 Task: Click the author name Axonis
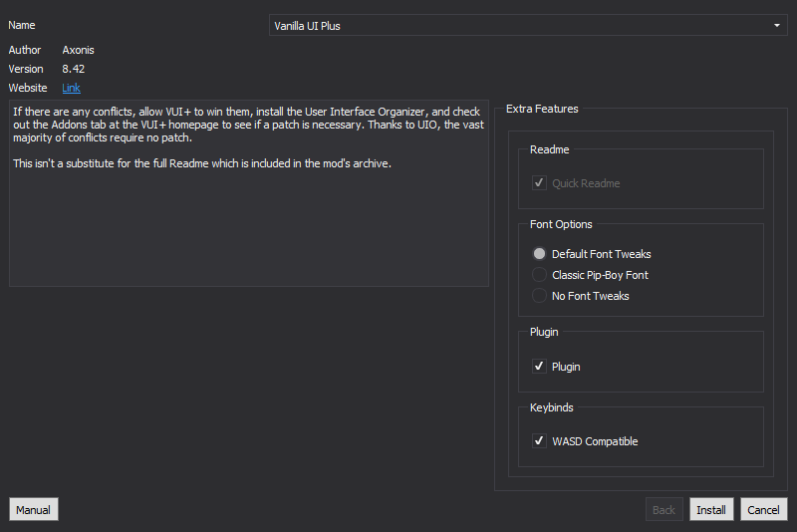(x=79, y=50)
